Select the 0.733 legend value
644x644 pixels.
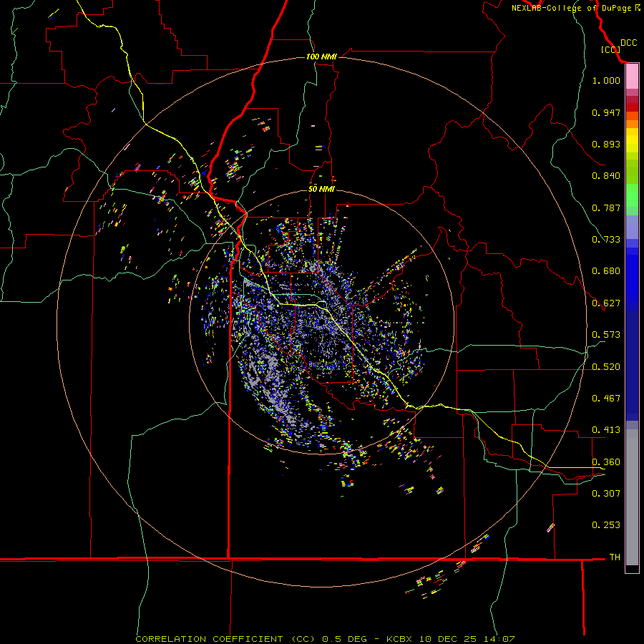click(x=606, y=240)
